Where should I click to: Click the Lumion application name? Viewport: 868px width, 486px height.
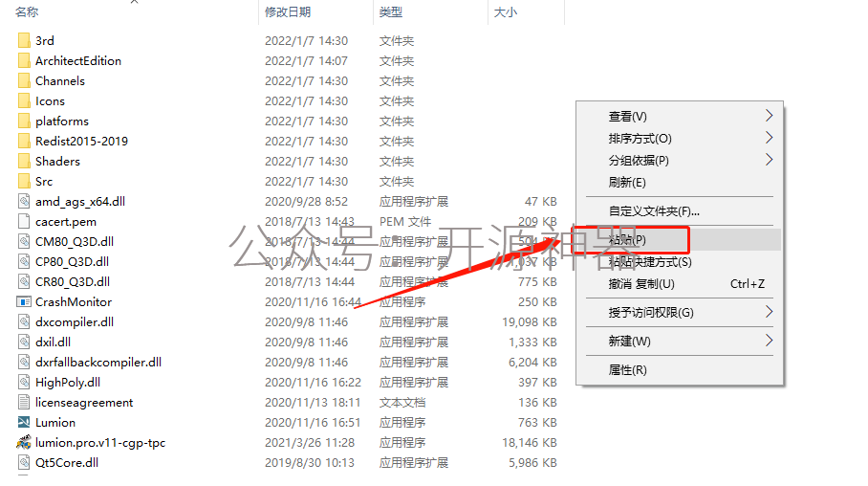point(55,422)
